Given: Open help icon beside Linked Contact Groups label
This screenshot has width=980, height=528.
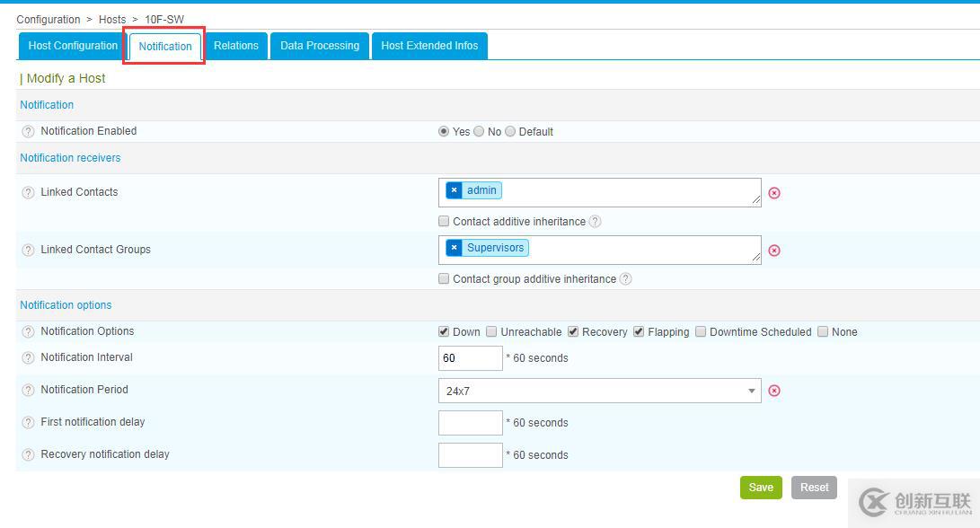Looking at the screenshot, I should click(28, 250).
